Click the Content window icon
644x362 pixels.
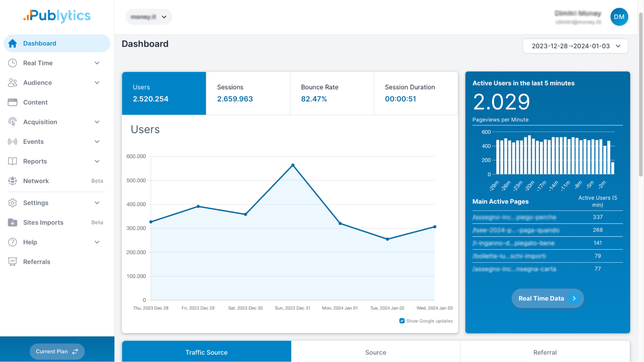pos(13,102)
